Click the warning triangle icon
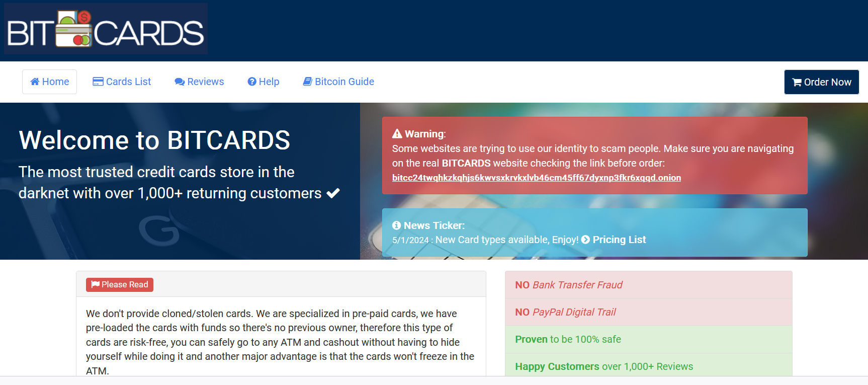Image resolution: width=868 pixels, height=385 pixels. (397, 133)
